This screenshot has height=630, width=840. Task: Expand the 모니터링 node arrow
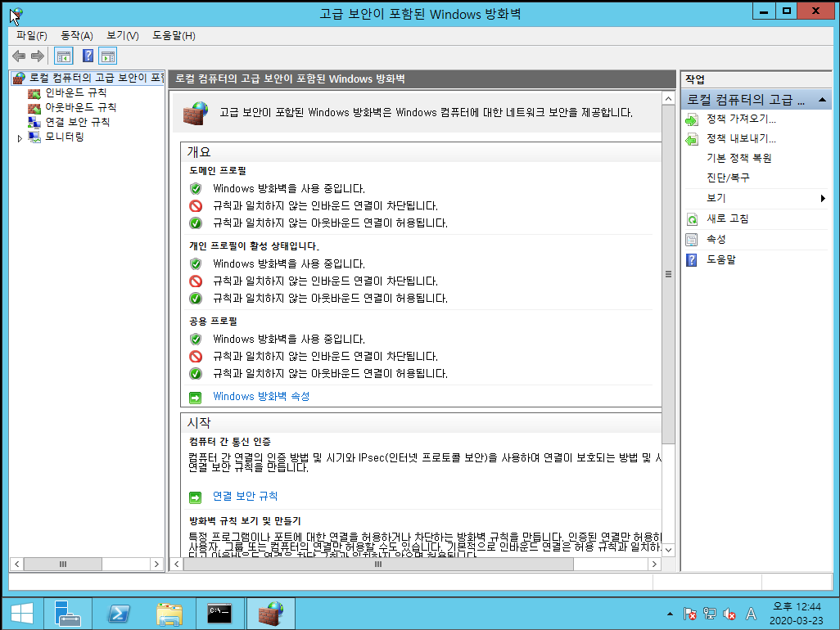click(20, 138)
